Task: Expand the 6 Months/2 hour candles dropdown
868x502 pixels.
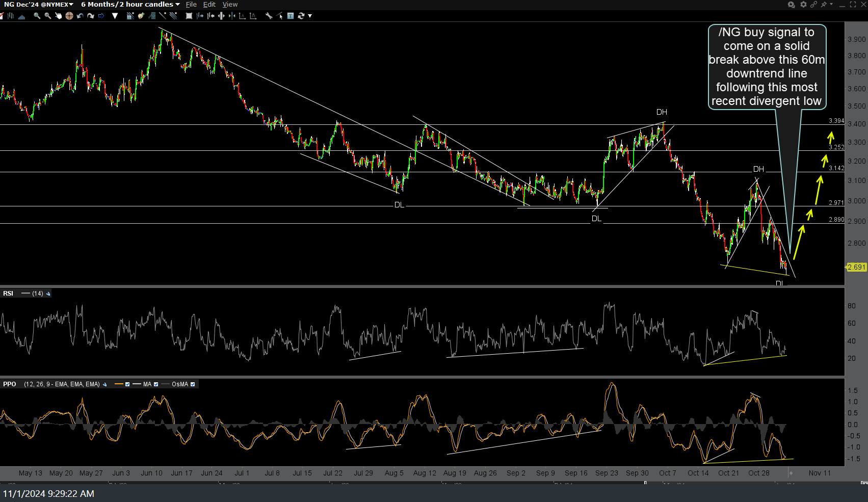Action: [x=130, y=5]
